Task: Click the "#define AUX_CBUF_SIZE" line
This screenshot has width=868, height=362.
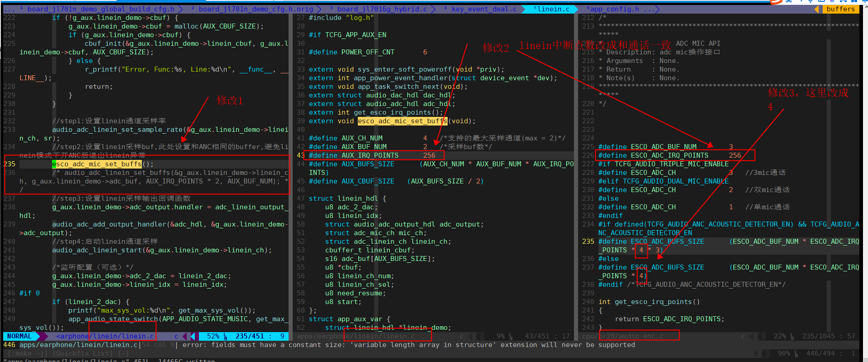Action: coord(396,181)
